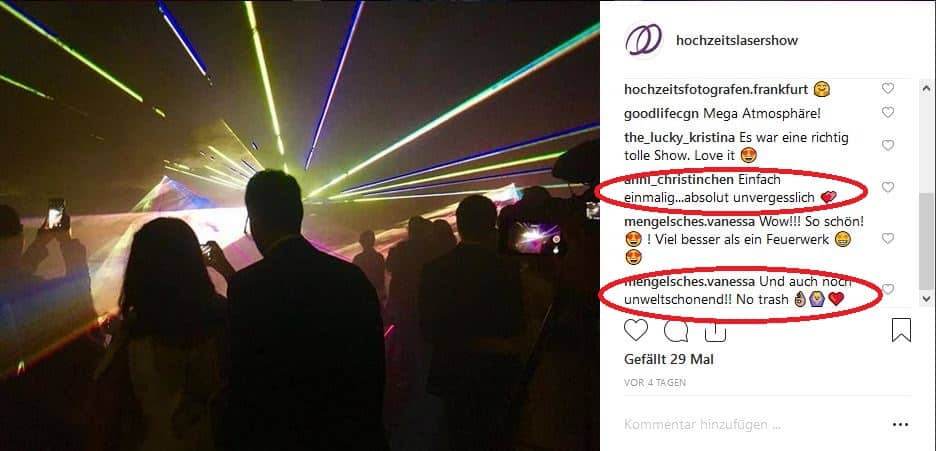Screen dimensions: 936x451
Task: Like the hochzeitsfotografen.frankfurt comment
Action: pos(888,88)
